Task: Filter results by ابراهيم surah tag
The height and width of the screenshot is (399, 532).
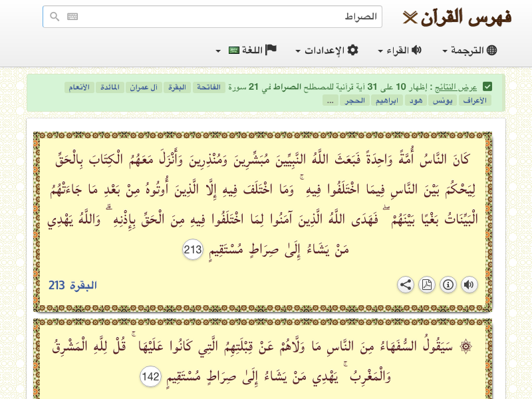Action: [x=387, y=100]
